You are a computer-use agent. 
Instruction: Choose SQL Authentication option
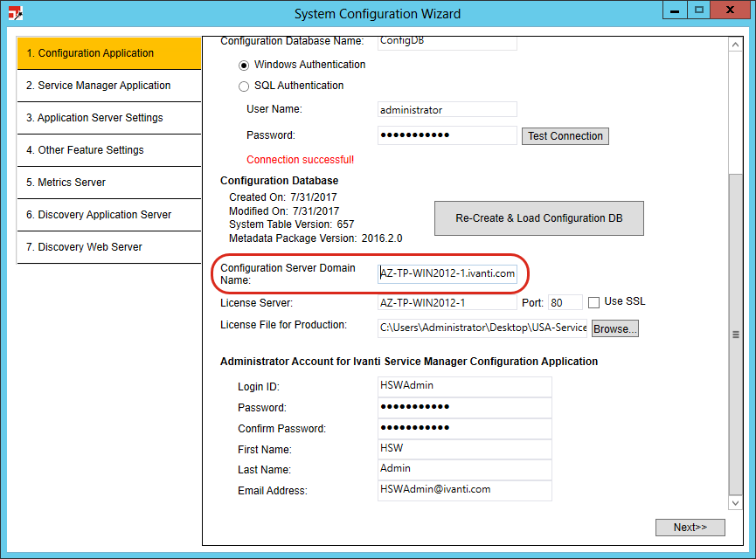coord(244,86)
